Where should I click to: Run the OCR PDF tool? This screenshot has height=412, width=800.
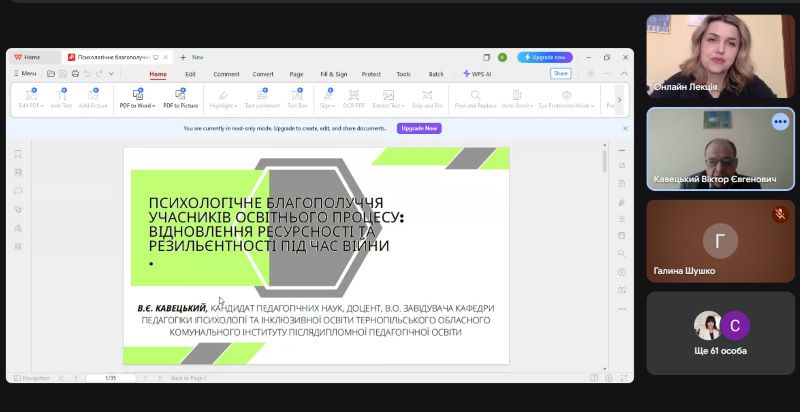click(354, 99)
